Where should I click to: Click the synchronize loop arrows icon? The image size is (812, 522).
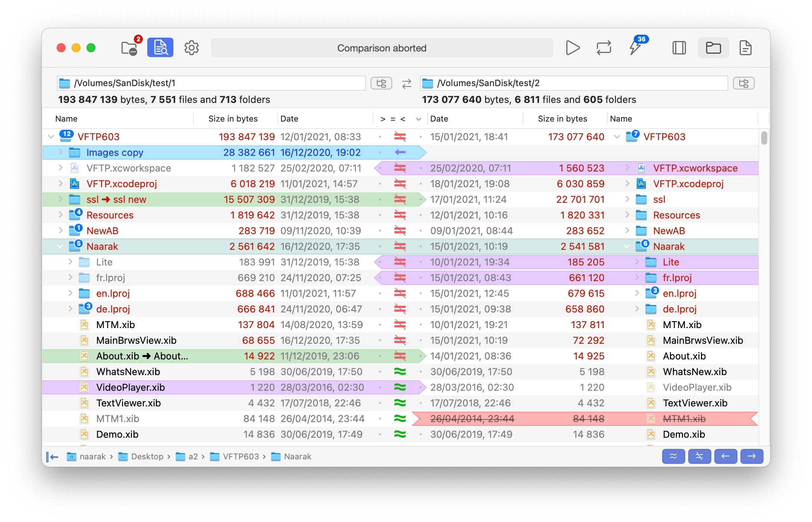[x=604, y=48]
